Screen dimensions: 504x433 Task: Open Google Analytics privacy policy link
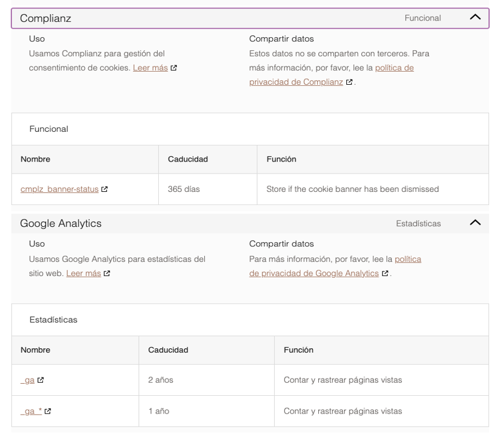pyautogui.click(x=314, y=273)
